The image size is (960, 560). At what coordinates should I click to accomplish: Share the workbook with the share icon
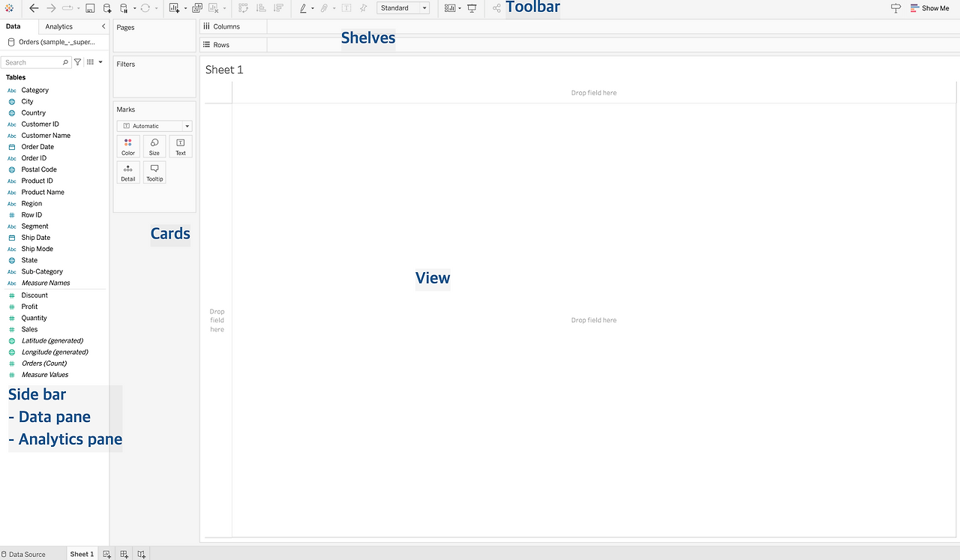click(496, 8)
